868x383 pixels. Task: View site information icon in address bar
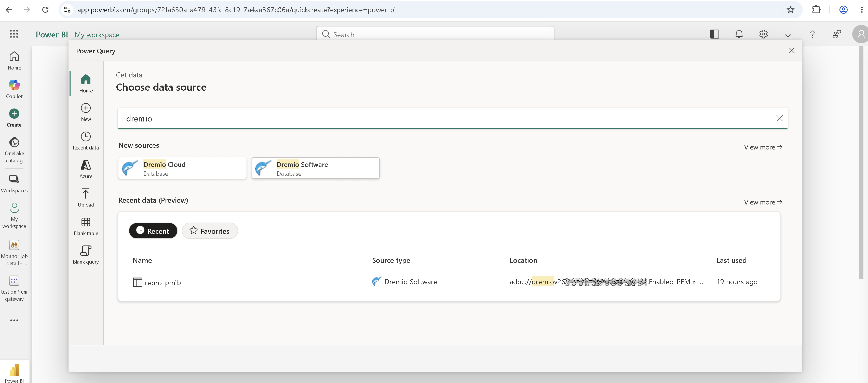coord(67,10)
